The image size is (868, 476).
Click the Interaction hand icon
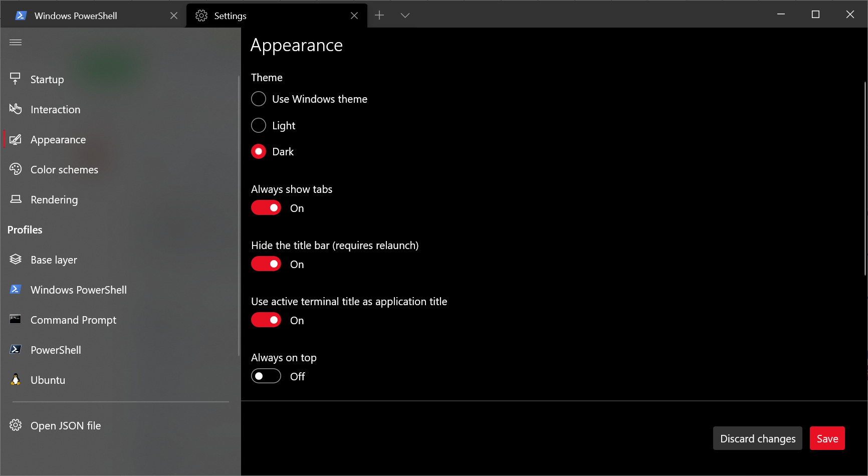[16, 109]
